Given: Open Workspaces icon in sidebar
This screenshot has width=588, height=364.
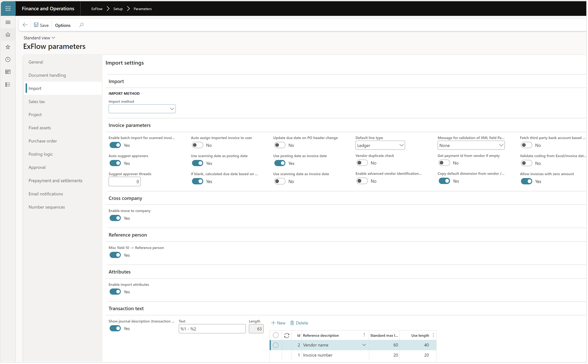Looking at the screenshot, I should (8, 72).
